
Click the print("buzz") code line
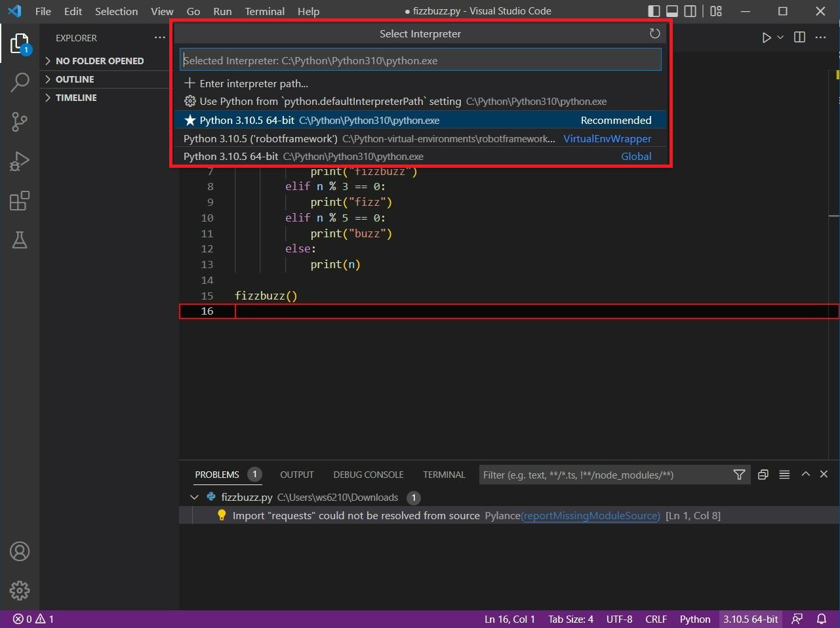(351, 233)
